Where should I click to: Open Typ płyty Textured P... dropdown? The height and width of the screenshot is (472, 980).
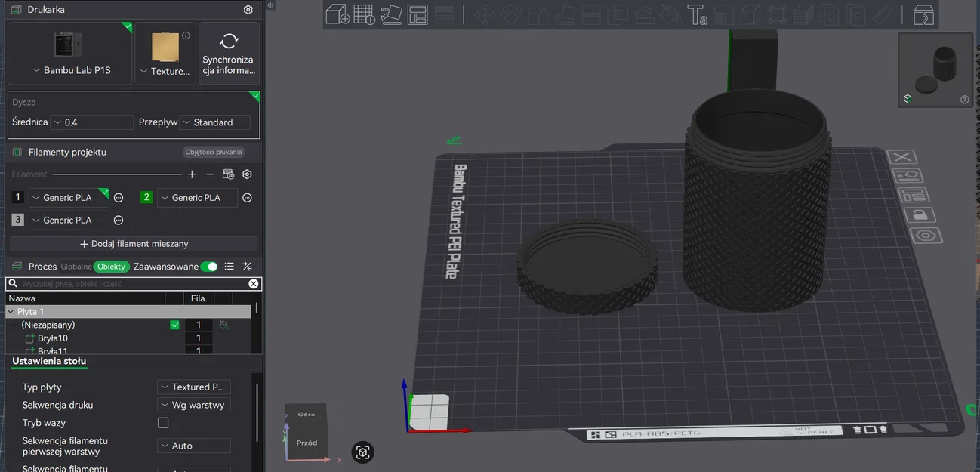point(194,387)
